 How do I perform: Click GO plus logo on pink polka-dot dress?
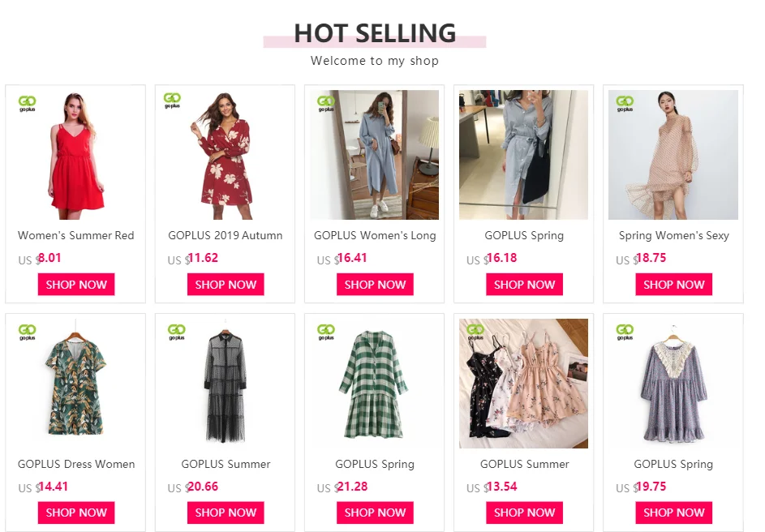pyautogui.click(x=625, y=103)
